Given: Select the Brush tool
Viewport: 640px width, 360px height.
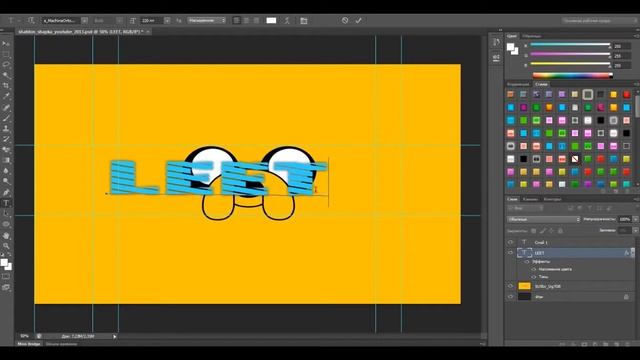Looking at the screenshot, I should click(x=6, y=118).
